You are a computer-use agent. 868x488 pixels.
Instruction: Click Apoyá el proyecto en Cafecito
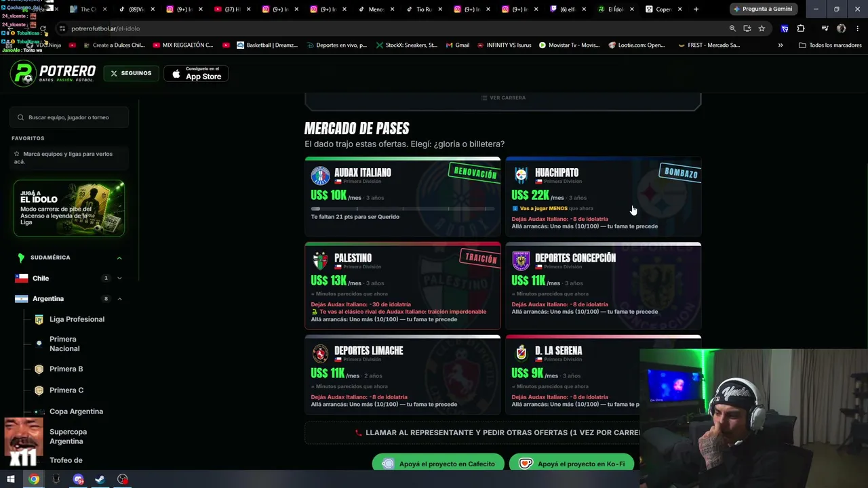(x=438, y=464)
